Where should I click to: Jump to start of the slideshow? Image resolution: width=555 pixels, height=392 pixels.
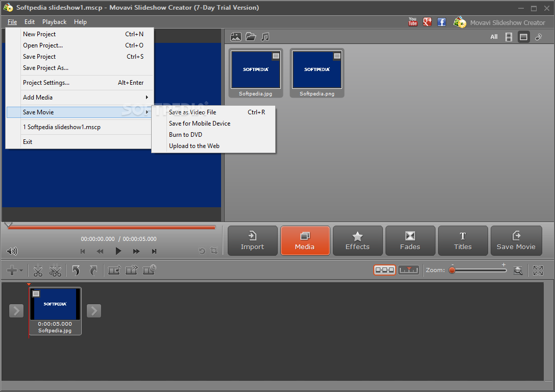tap(83, 252)
